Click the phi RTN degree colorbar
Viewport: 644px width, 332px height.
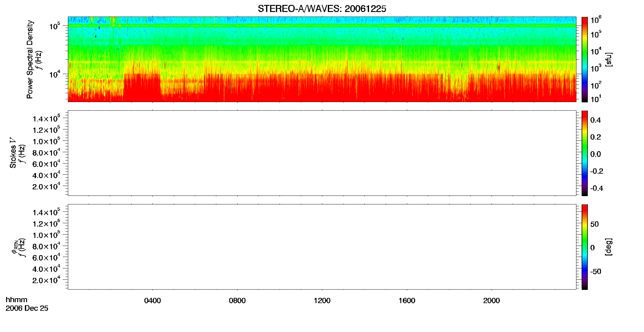coord(584,247)
